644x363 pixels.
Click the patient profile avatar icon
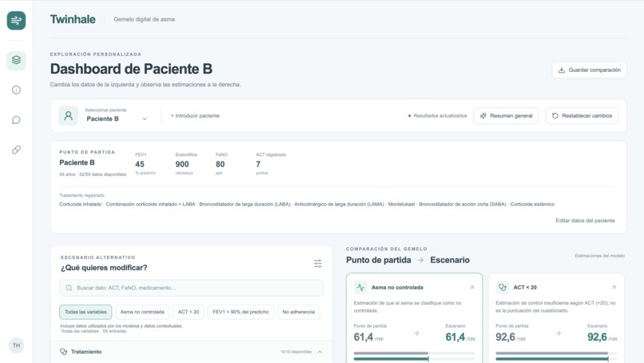coord(68,115)
